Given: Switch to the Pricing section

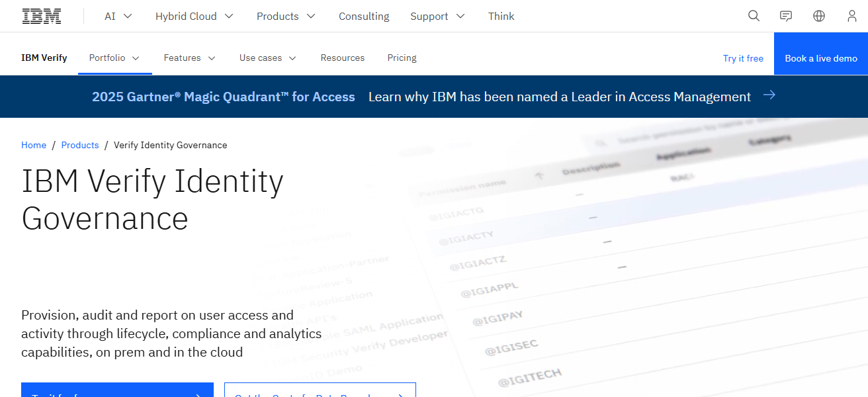Looking at the screenshot, I should (x=402, y=58).
